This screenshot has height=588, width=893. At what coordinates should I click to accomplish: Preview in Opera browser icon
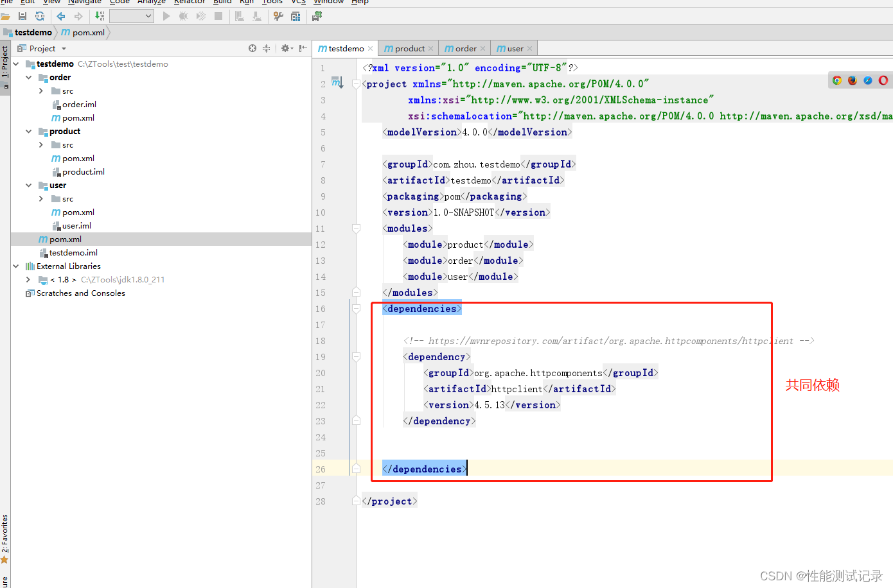pyautogui.click(x=883, y=80)
